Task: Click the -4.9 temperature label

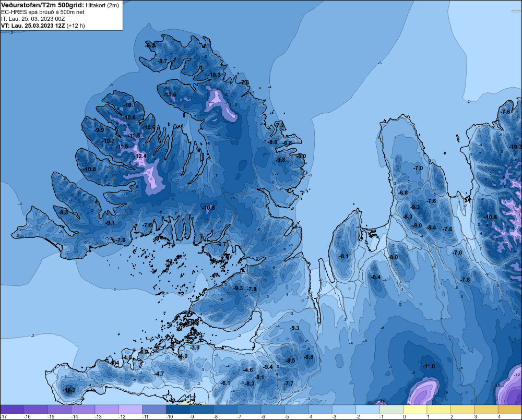Action: click(x=144, y=352)
